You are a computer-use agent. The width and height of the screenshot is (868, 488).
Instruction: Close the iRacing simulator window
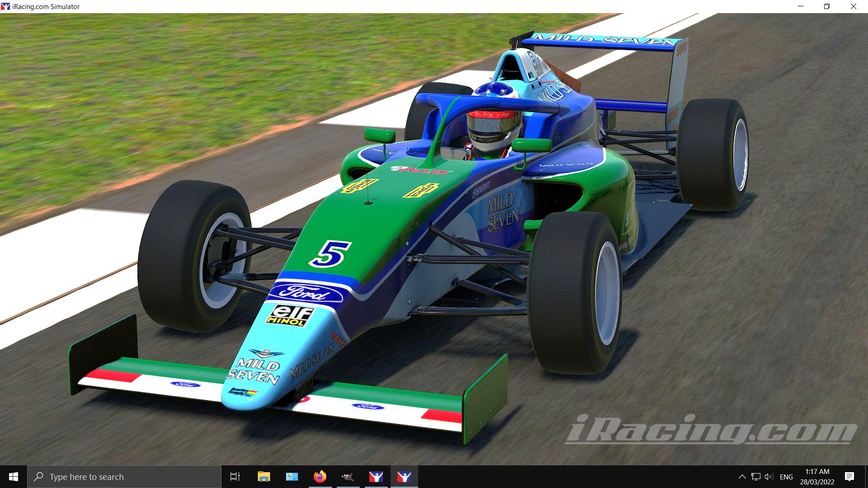854,6
